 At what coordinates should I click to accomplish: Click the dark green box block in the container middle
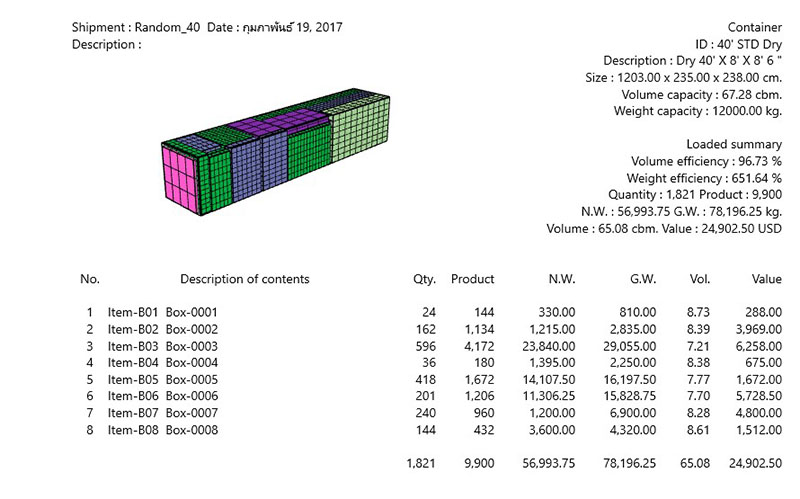(x=309, y=152)
